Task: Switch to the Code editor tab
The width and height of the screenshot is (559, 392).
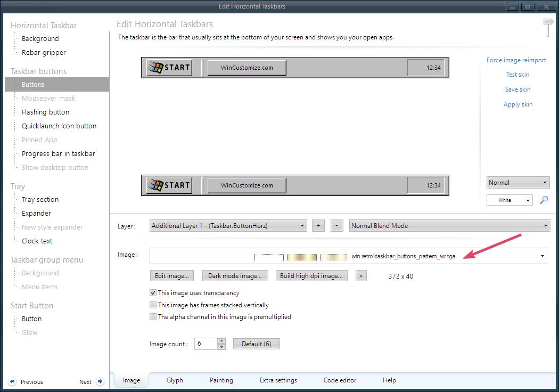Action: click(x=340, y=380)
